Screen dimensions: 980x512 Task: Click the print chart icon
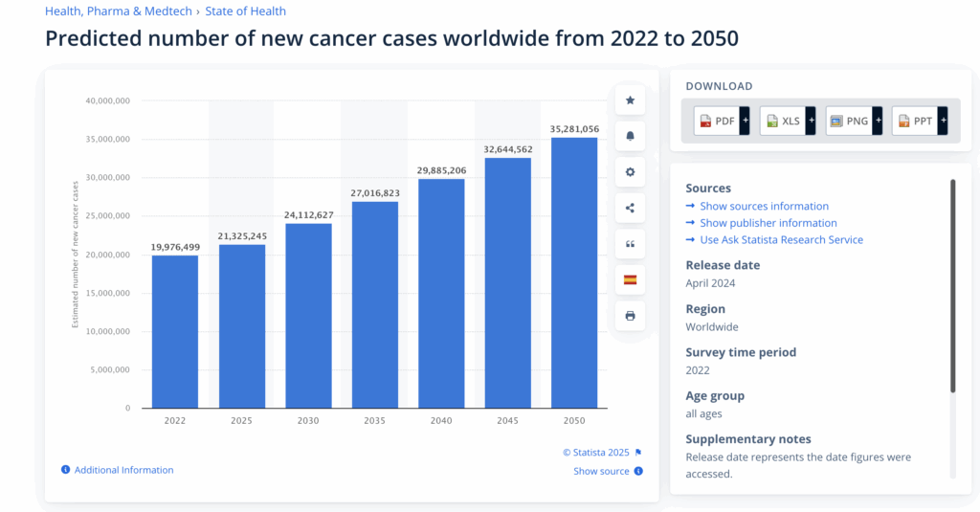[630, 316]
